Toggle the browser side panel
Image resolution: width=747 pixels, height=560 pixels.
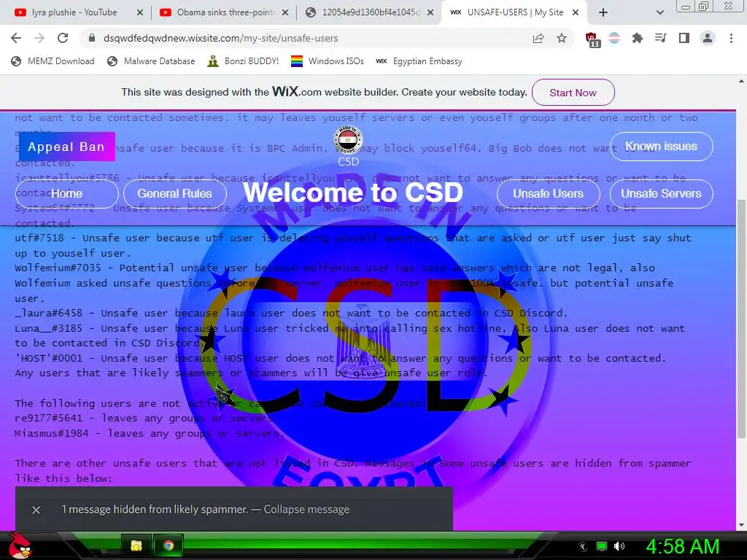(684, 38)
